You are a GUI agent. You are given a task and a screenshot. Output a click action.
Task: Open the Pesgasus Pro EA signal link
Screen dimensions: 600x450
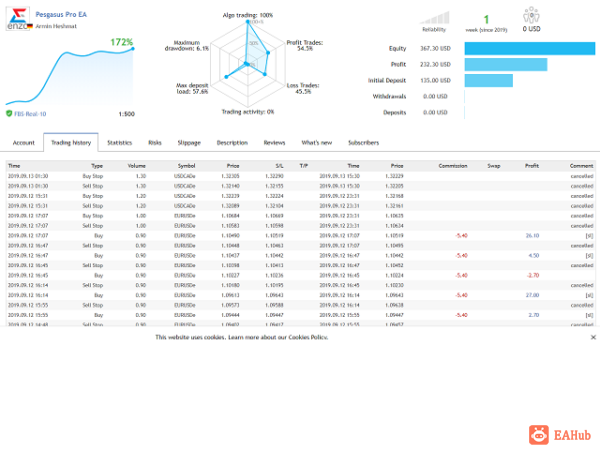(x=61, y=15)
